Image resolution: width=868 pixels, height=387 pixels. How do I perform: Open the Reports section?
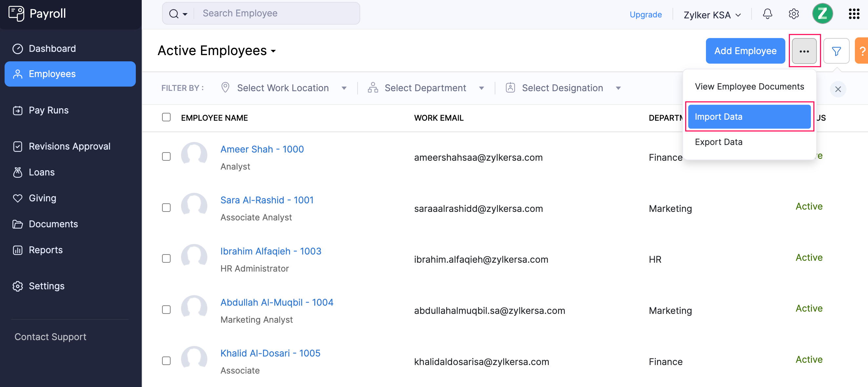coord(70,250)
